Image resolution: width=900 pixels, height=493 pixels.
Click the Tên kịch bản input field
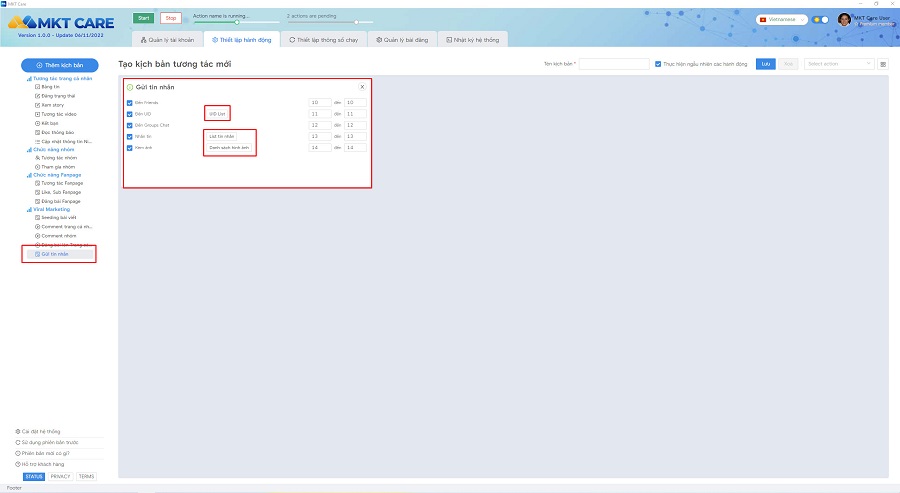[x=614, y=64]
